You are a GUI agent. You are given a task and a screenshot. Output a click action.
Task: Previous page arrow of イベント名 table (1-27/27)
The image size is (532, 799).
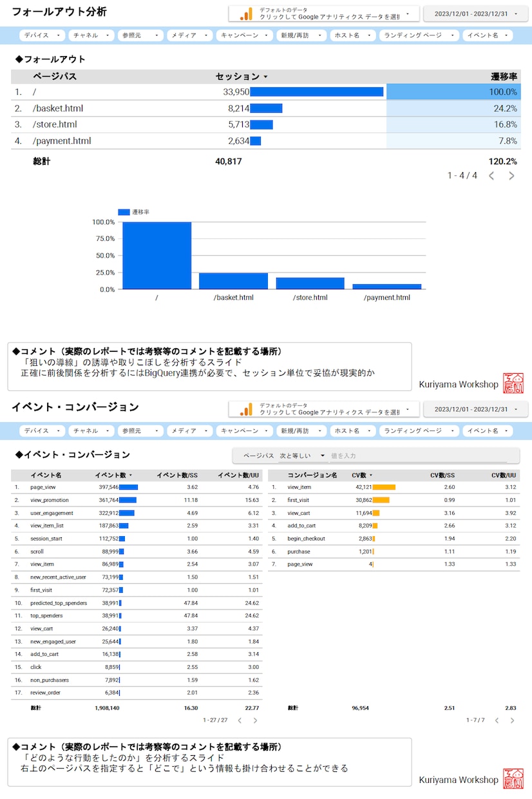click(x=240, y=720)
